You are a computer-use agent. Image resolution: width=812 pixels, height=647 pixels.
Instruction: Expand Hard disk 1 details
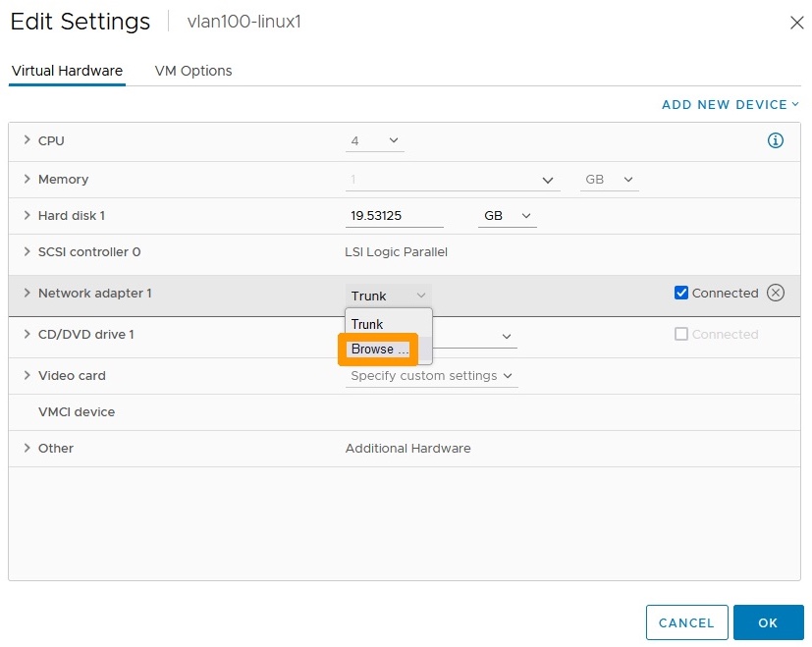click(27, 215)
